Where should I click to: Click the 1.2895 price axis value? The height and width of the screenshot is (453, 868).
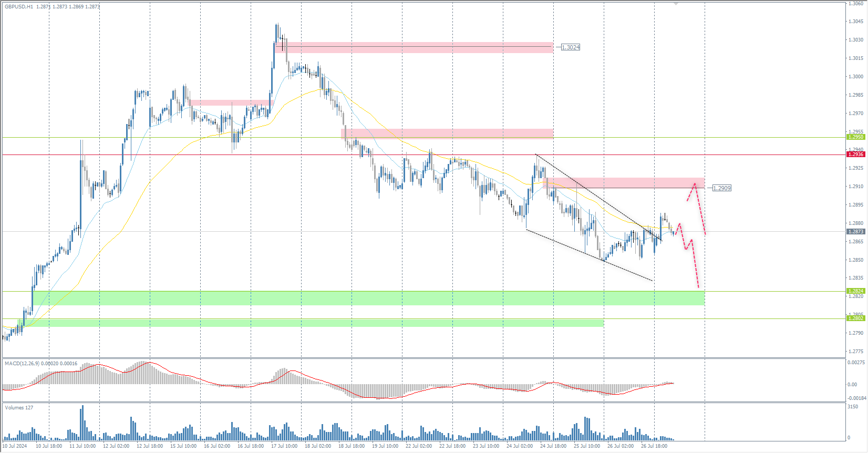point(856,205)
